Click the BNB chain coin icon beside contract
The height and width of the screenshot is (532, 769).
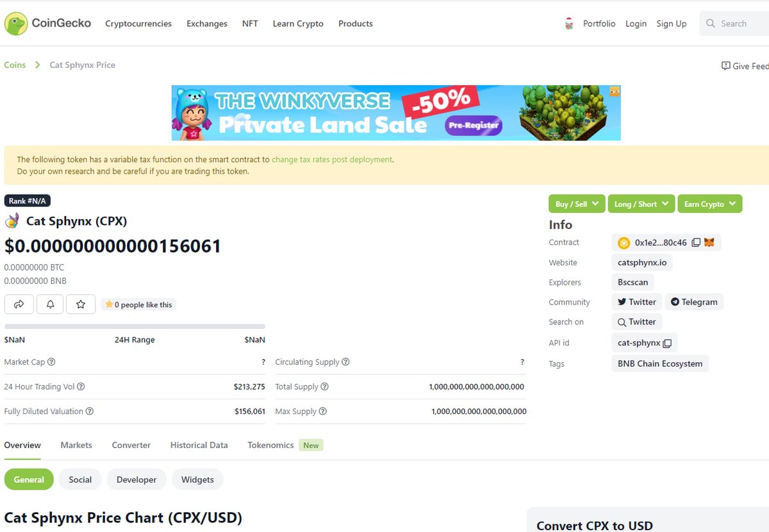point(624,243)
